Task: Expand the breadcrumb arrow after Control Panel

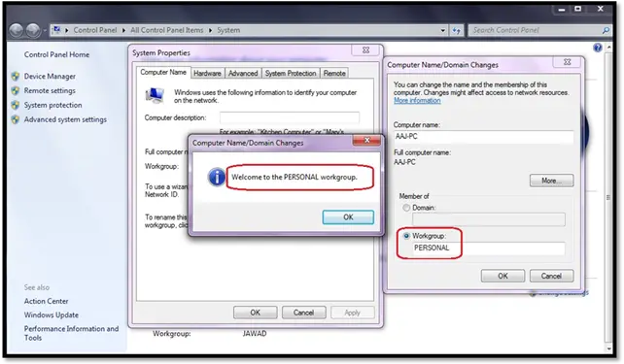Action: coord(123,30)
